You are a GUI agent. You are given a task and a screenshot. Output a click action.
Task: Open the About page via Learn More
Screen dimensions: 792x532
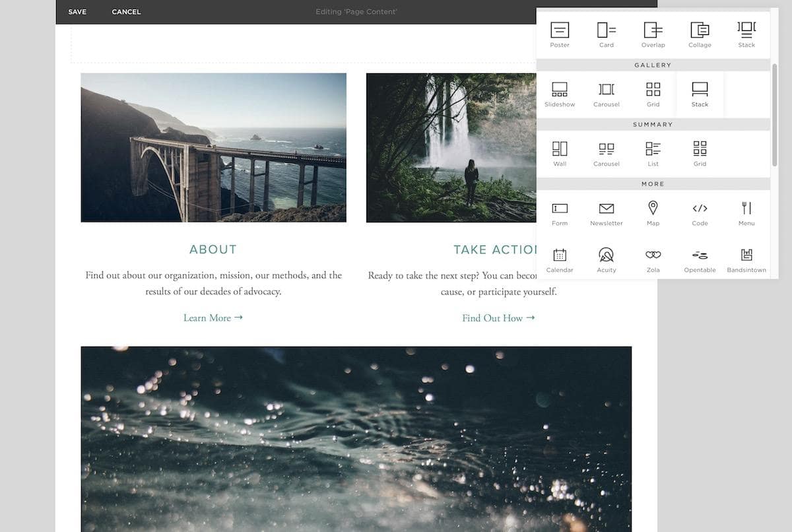(213, 317)
